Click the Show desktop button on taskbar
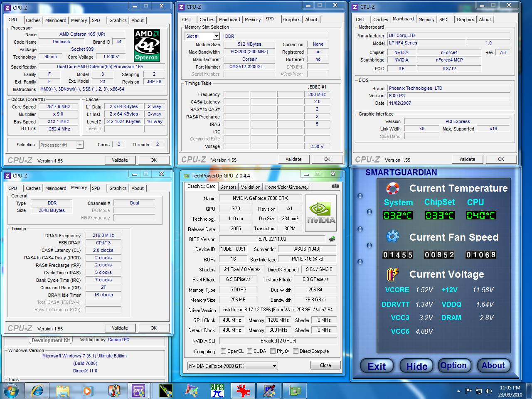Image resolution: width=532 pixels, height=399 pixels. tap(529, 391)
